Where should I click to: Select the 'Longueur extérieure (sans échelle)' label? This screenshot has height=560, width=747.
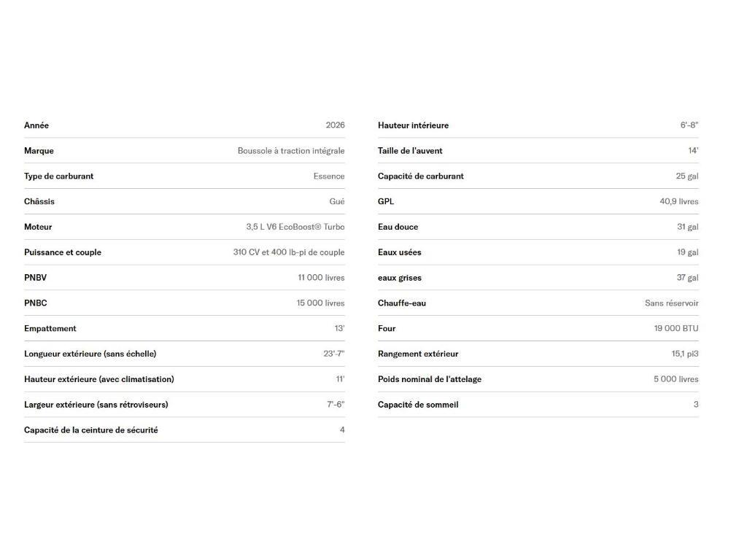(x=90, y=354)
